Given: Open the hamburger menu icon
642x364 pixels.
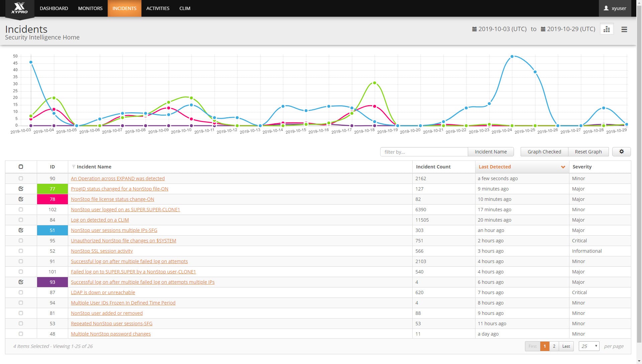Looking at the screenshot, I should pyautogui.click(x=624, y=29).
